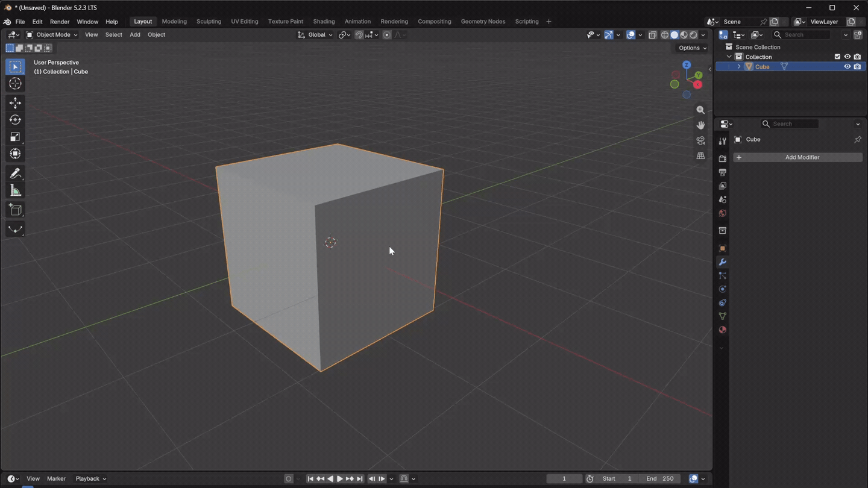Switch perspective/orthographic with grid icon
Screen dimensions: 868x488
[x=700, y=155]
